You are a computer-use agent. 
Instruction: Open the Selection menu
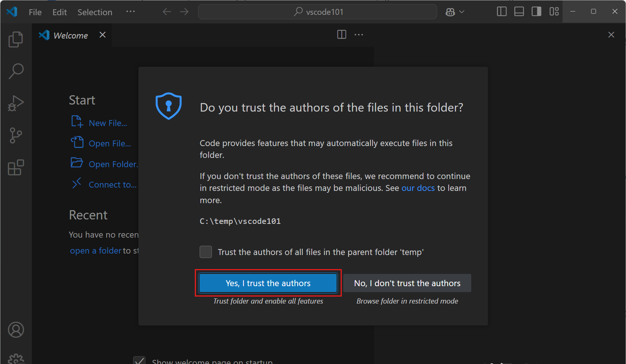tap(95, 12)
